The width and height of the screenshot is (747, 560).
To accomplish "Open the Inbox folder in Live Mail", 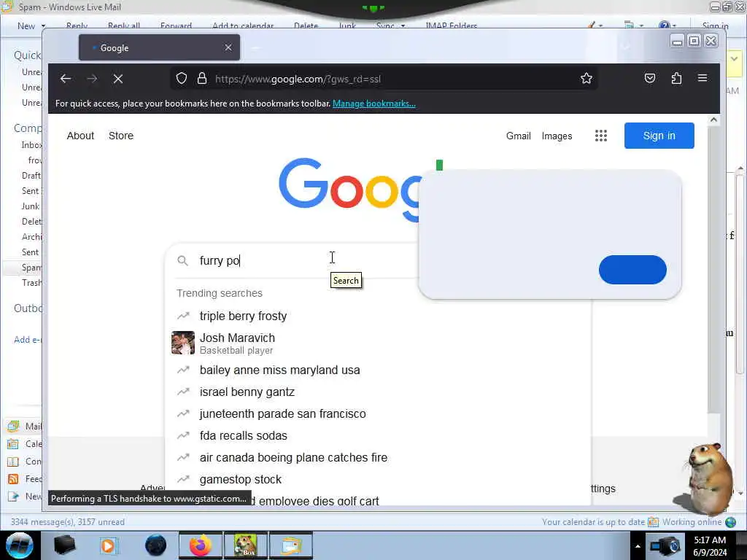I will coord(31,145).
